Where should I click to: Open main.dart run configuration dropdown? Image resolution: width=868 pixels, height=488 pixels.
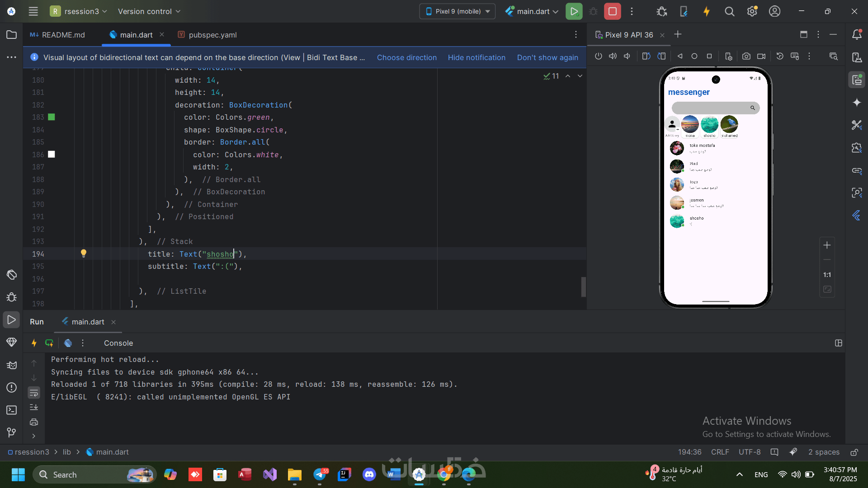[532, 11]
